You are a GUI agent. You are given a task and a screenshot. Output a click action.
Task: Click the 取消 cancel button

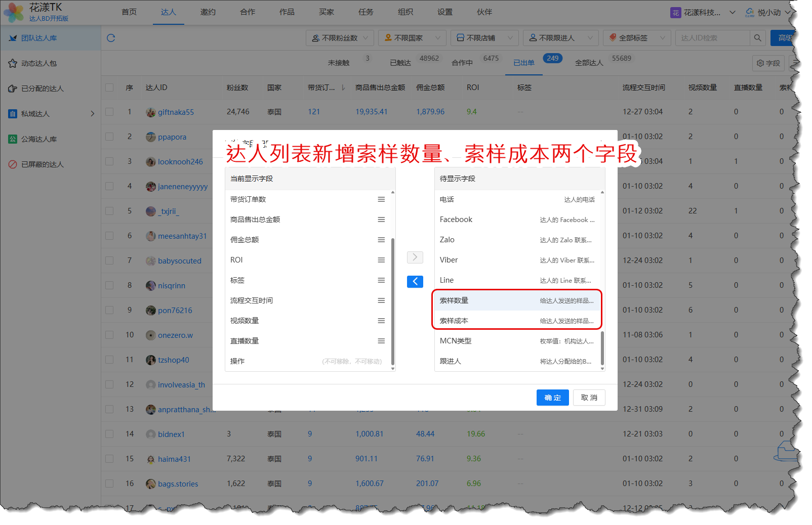[x=589, y=398]
